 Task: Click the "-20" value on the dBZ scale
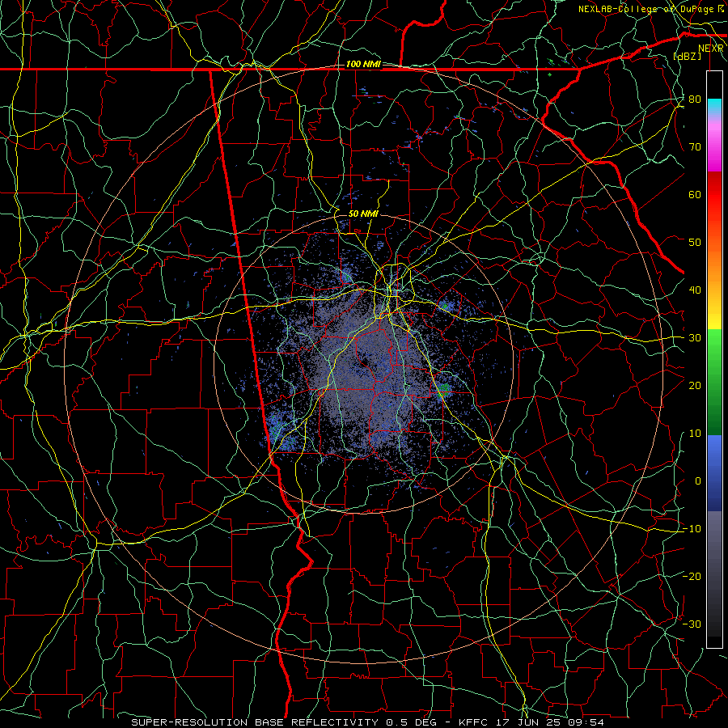click(x=692, y=577)
